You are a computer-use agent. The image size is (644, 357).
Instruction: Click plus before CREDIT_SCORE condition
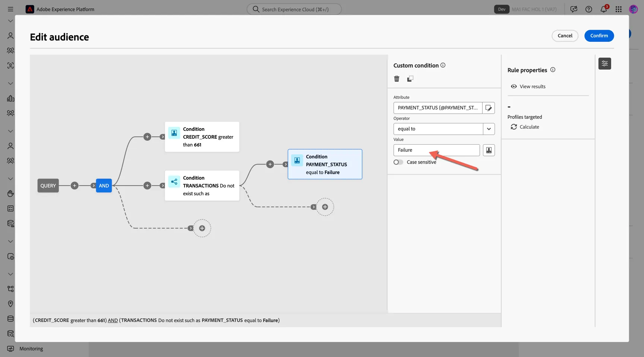click(147, 137)
